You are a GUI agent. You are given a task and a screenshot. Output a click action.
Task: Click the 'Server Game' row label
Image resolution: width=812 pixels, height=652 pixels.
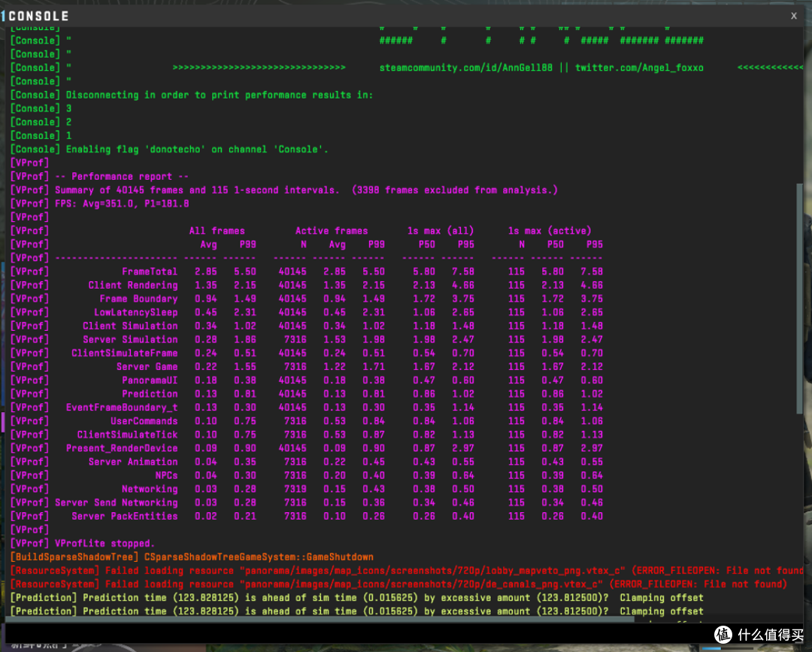147,366
